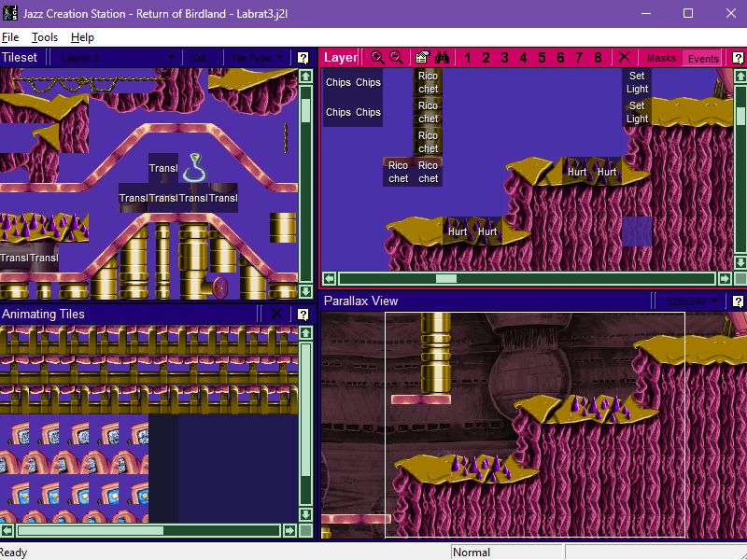Switch to layer 3
747x560 pixels.
pos(504,58)
